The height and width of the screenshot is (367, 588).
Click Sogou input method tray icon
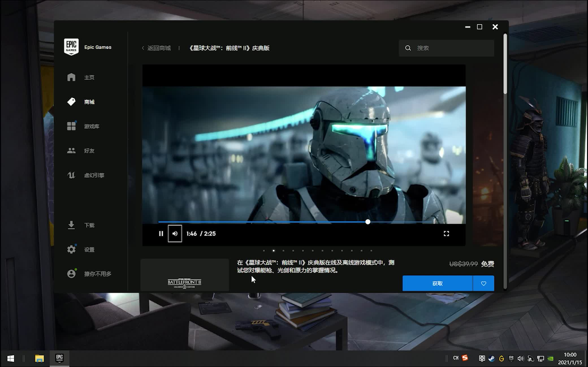click(x=465, y=358)
